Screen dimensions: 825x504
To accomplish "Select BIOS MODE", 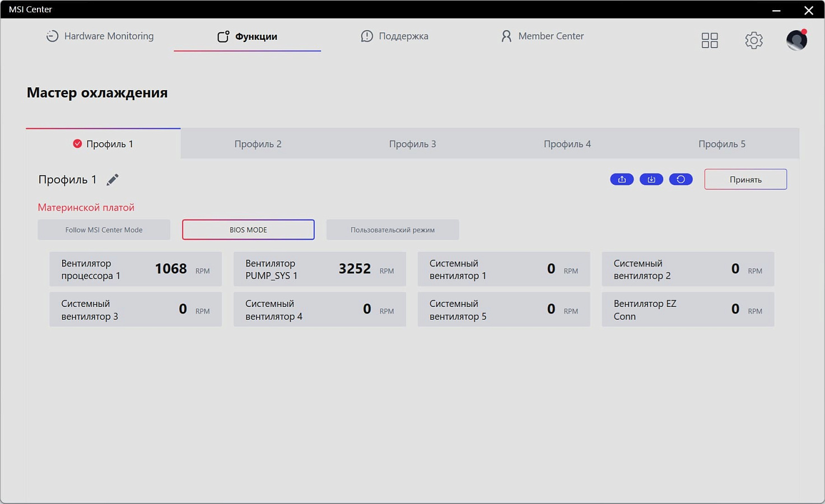I will tap(248, 230).
